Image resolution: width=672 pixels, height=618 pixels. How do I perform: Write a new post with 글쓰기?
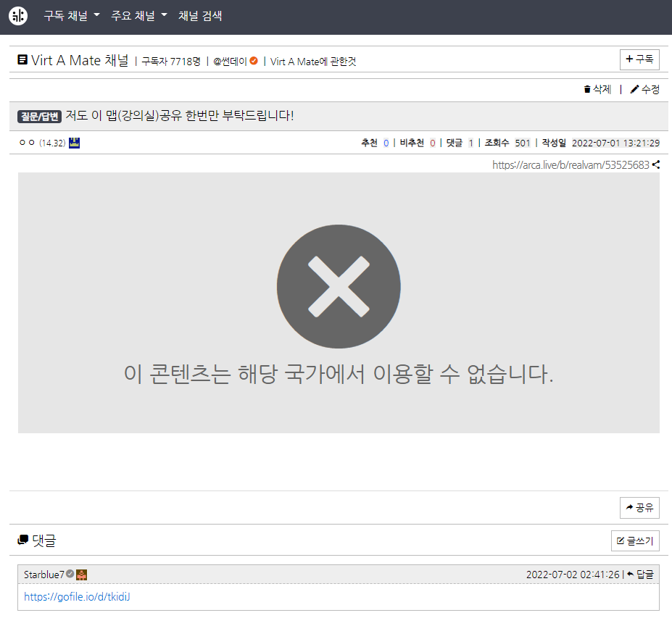635,540
